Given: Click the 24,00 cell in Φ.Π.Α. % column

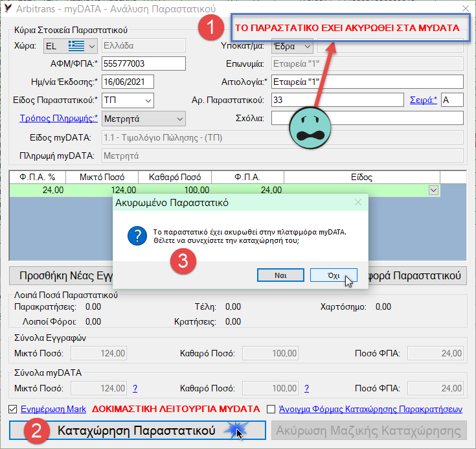Looking at the screenshot, I should (x=38, y=190).
